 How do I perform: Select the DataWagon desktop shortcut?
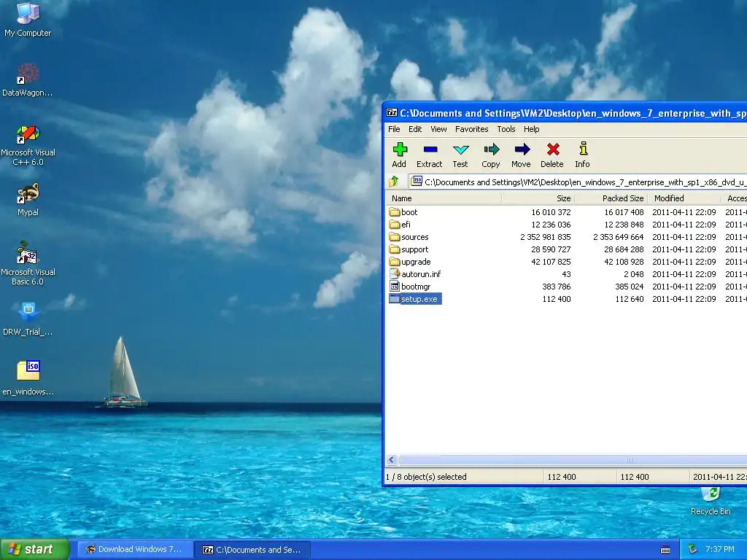pyautogui.click(x=28, y=80)
